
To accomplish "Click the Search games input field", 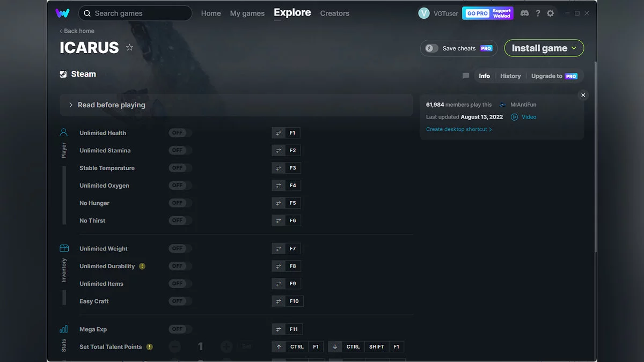I will click(140, 13).
